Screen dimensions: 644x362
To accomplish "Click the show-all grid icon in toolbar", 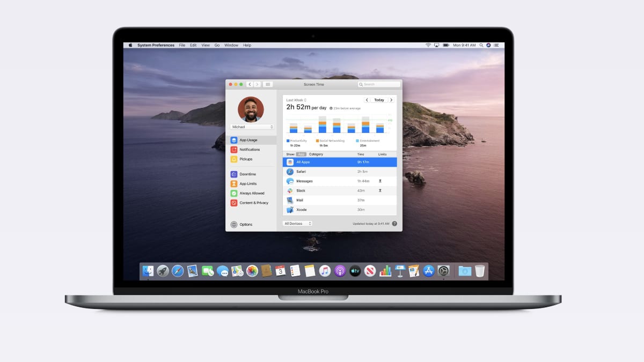I will [268, 84].
